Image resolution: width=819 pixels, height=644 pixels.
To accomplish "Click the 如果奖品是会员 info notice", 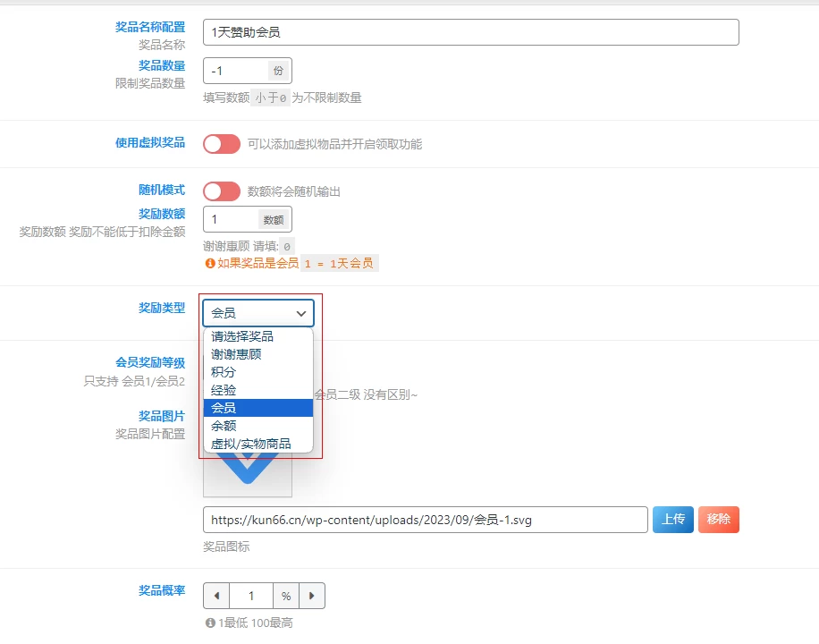I will point(286,262).
